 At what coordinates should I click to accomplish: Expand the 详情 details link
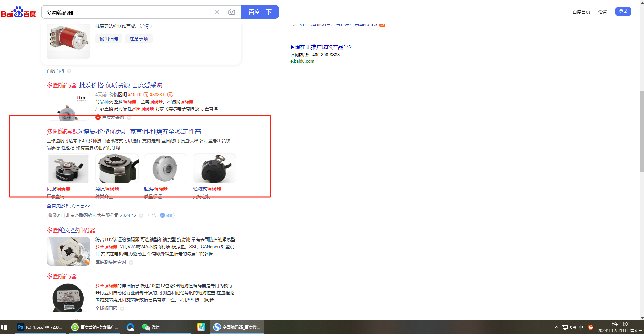(x=146, y=26)
